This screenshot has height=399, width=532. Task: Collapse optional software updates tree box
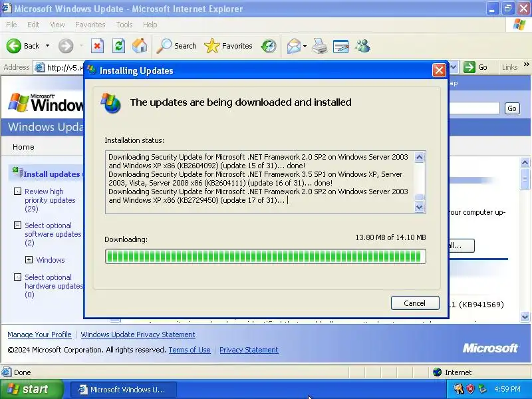[17, 225]
